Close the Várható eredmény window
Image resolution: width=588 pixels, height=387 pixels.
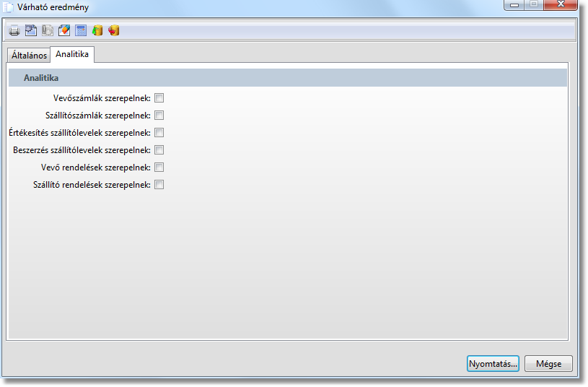[561, 4]
